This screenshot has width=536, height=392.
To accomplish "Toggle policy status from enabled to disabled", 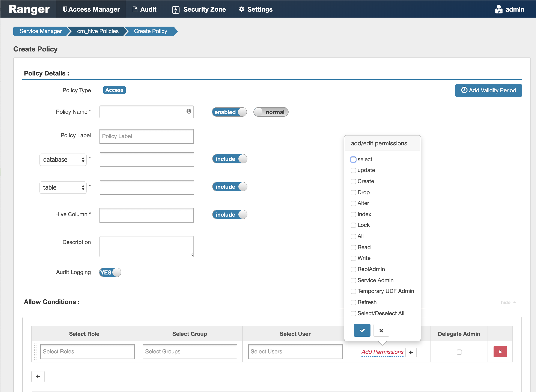I will [x=229, y=112].
